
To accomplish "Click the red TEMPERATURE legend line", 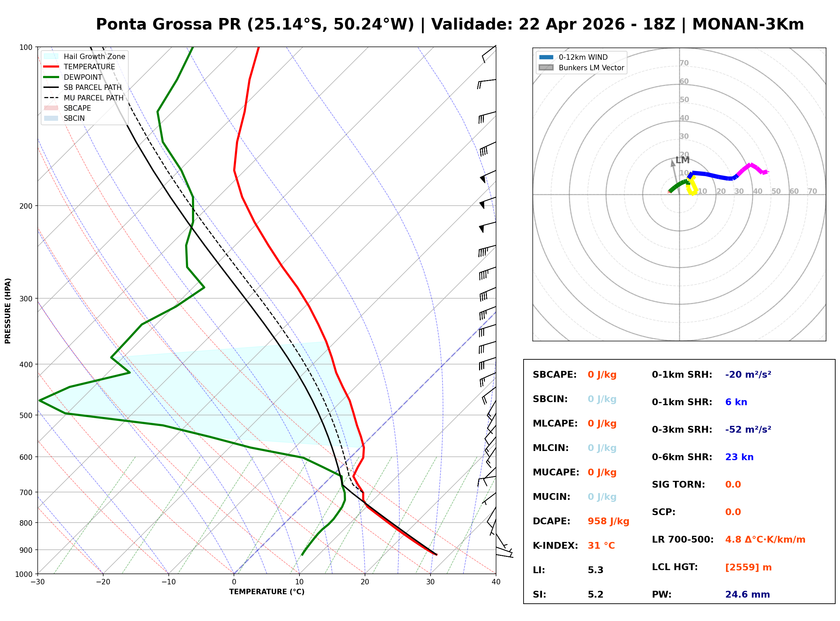I will coord(51,67).
